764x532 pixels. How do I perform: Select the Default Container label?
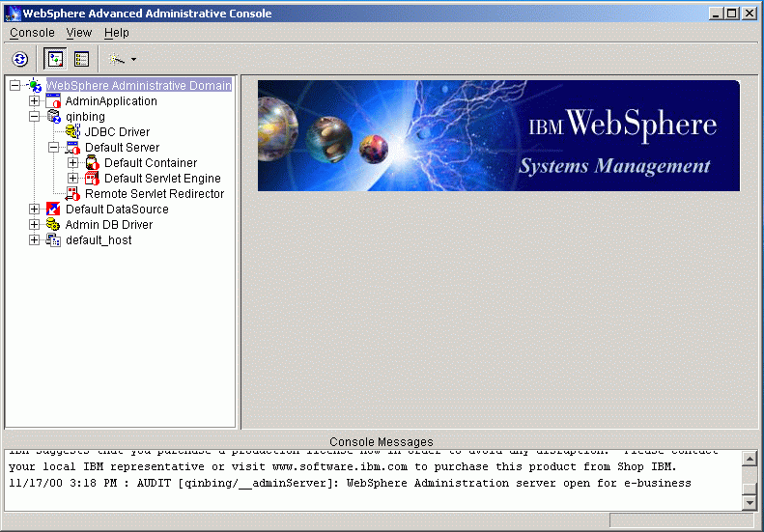[151, 163]
